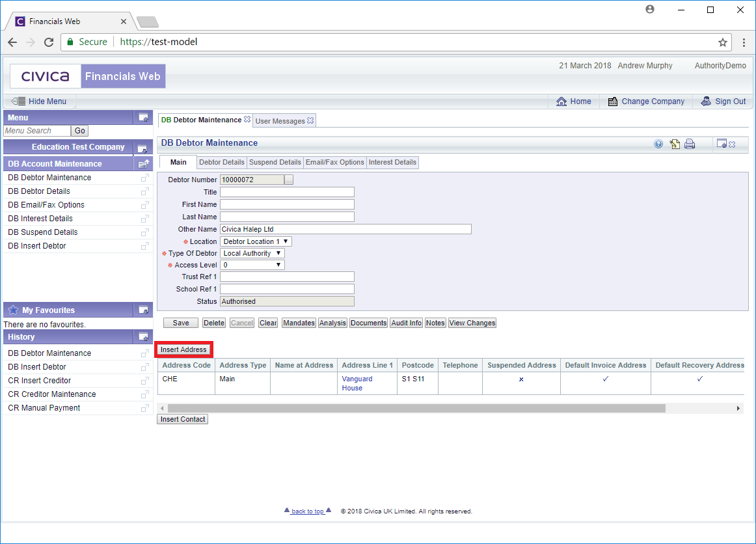Switch to the Interest Details tab

click(392, 162)
